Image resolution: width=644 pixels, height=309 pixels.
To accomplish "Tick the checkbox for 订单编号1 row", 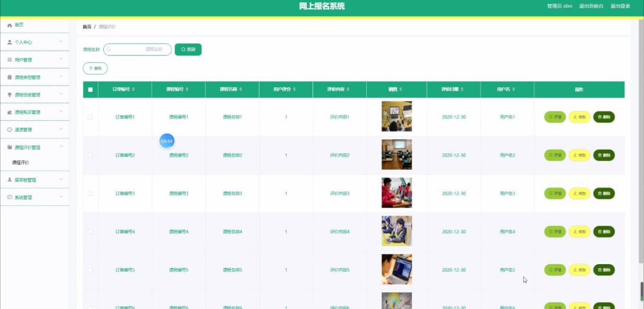I will [90, 117].
